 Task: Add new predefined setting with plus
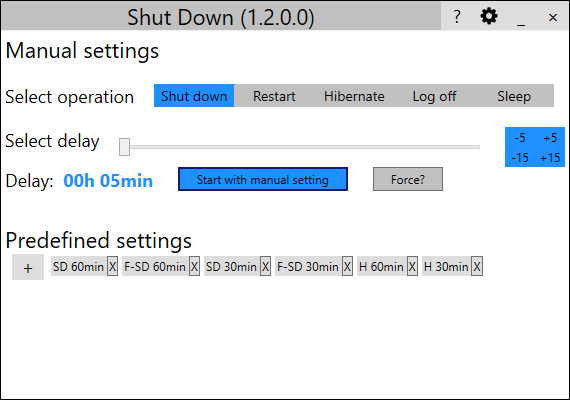28,267
